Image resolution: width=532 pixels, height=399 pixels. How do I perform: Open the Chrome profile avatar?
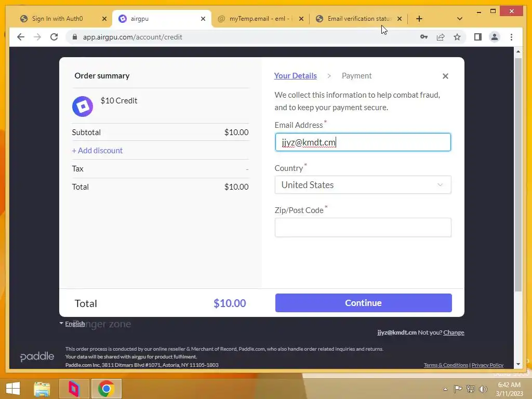[x=495, y=37]
